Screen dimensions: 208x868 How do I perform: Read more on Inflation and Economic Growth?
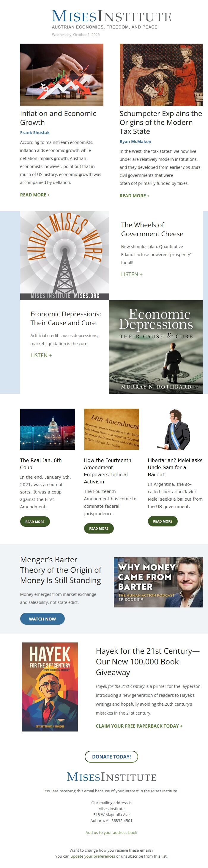pyautogui.click(x=35, y=195)
